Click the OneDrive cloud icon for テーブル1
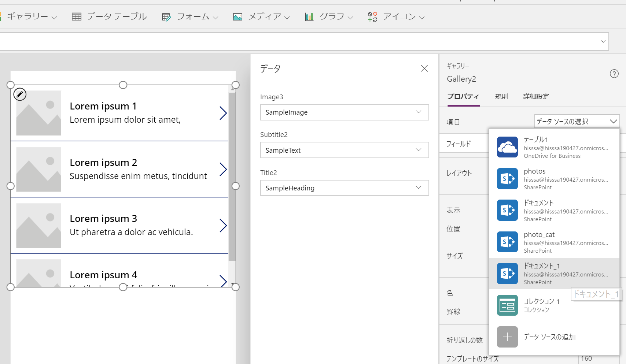626x364 pixels. (507, 147)
